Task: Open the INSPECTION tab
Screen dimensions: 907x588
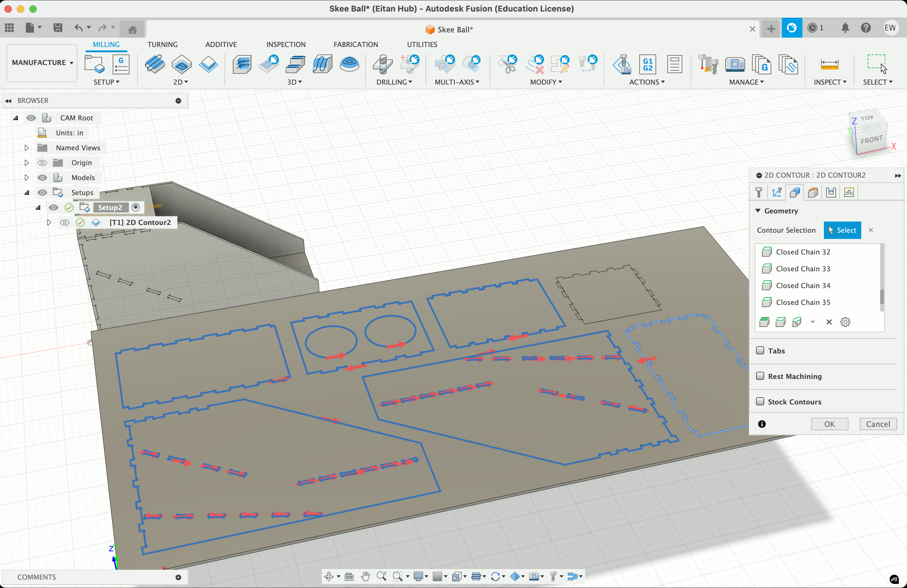Action: (x=285, y=44)
